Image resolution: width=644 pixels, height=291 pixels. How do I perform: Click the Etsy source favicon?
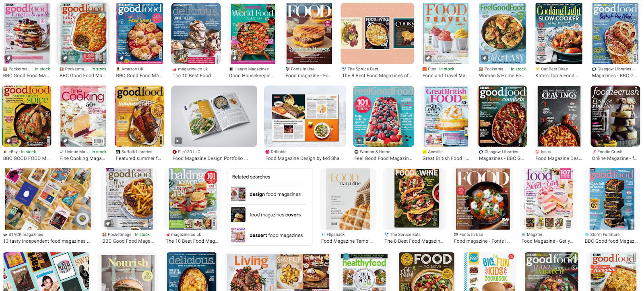[424, 69]
